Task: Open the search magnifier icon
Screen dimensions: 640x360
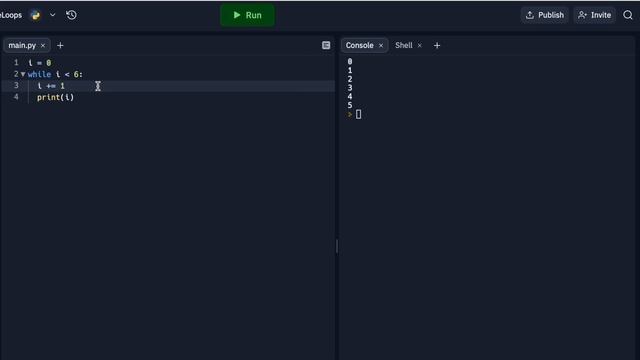Action: [628, 15]
